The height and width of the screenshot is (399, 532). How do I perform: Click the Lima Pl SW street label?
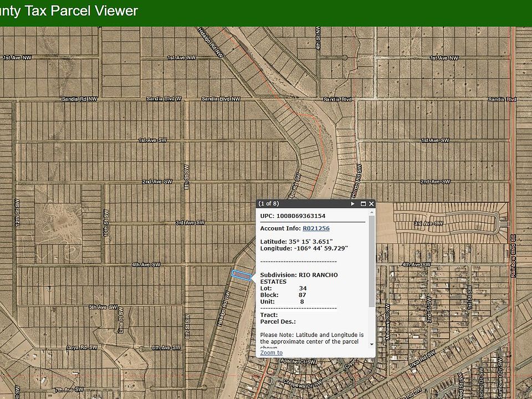click(120, 322)
